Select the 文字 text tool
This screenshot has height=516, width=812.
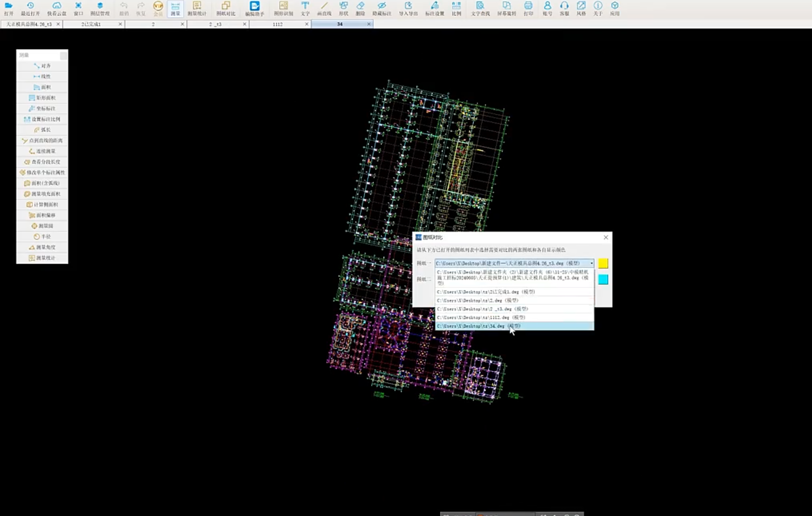[305, 9]
